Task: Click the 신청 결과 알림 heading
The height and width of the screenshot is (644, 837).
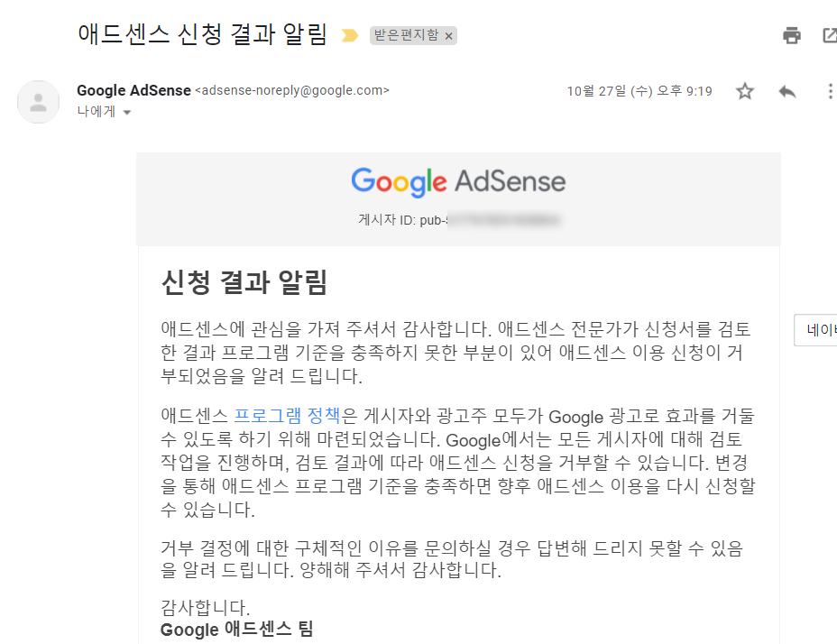Action: coord(244,282)
